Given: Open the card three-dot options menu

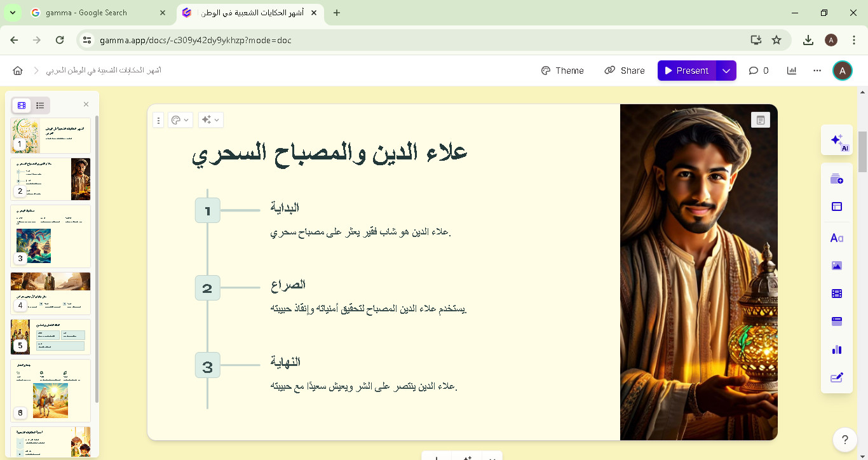Looking at the screenshot, I should [159, 120].
